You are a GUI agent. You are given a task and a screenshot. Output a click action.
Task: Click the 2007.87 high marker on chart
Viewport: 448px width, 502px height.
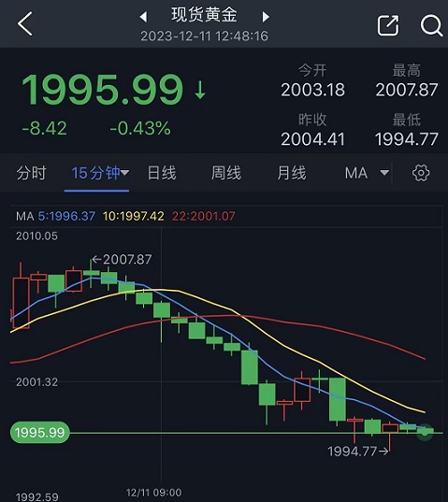coord(122,259)
